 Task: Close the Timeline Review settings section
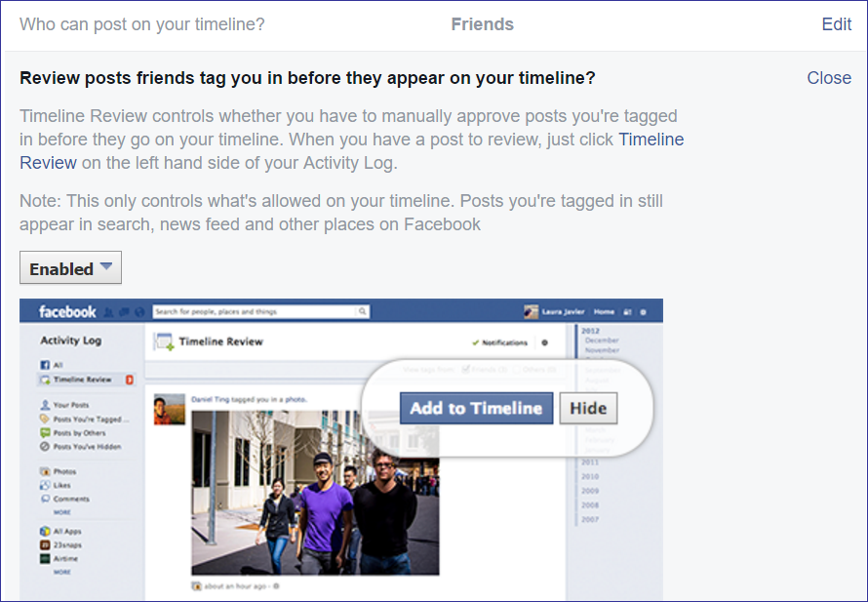(828, 78)
